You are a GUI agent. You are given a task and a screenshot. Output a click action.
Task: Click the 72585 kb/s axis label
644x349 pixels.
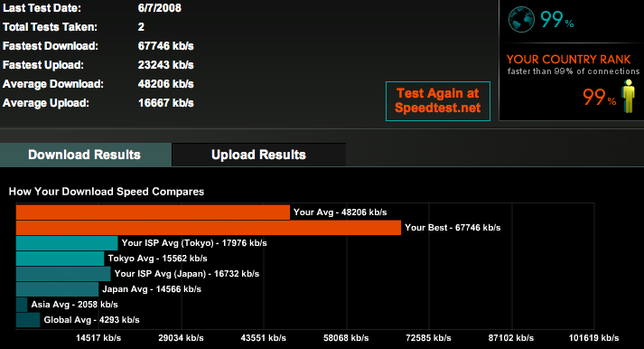pyautogui.click(x=428, y=338)
